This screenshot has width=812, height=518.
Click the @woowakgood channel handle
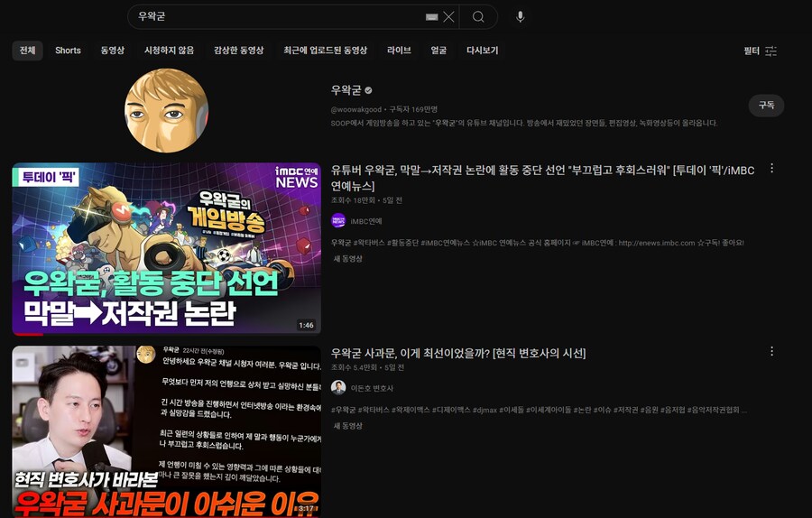355,109
